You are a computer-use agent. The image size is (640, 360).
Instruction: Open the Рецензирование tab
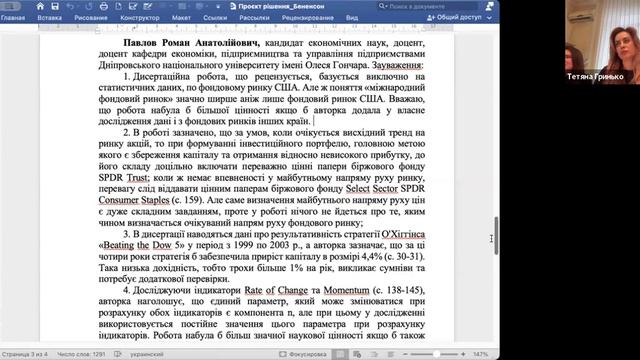(308, 18)
